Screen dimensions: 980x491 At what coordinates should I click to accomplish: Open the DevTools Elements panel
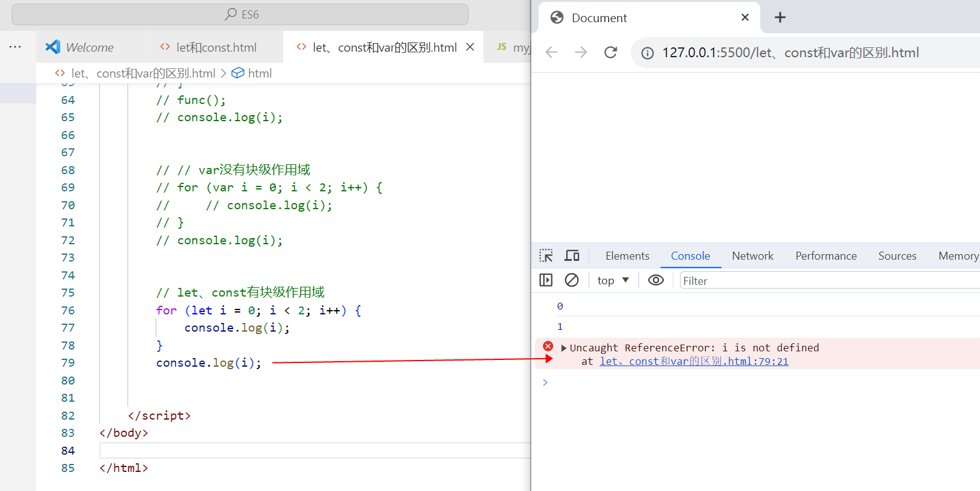coord(627,256)
